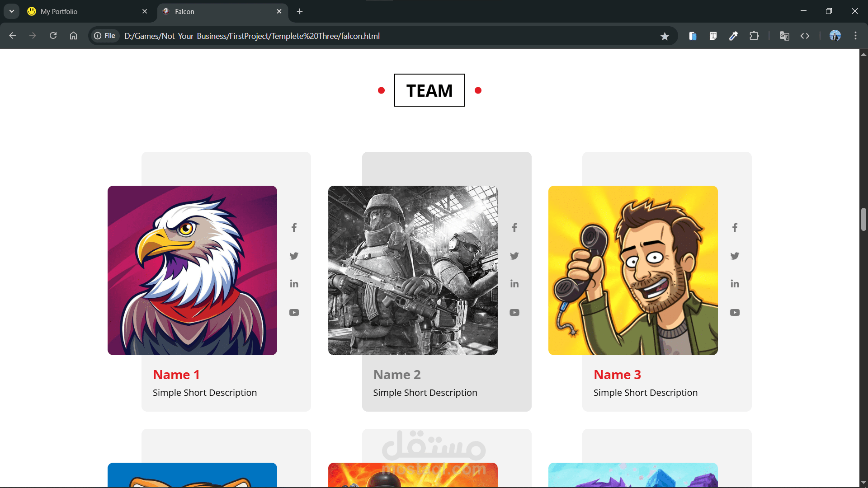Restore down the browser window
The height and width of the screenshot is (488, 868).
pos(829,11)
